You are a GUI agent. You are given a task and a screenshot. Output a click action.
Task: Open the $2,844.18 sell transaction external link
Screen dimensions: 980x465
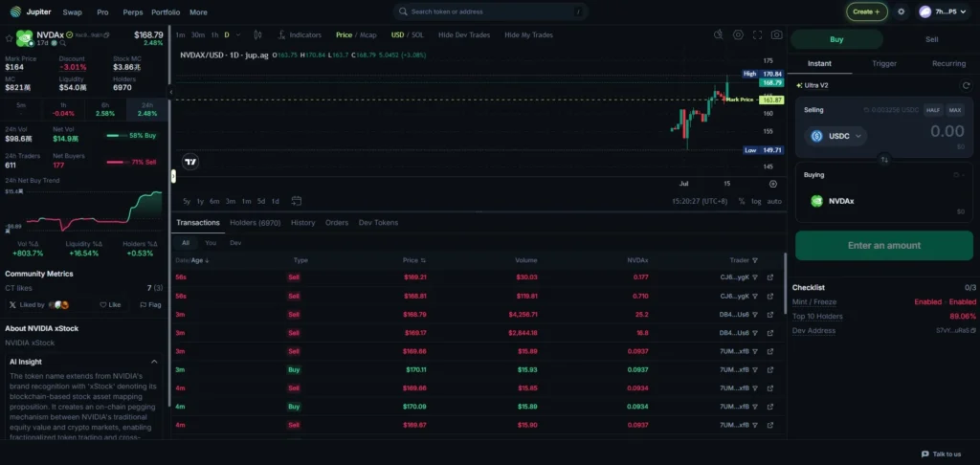tap(770, 333)
